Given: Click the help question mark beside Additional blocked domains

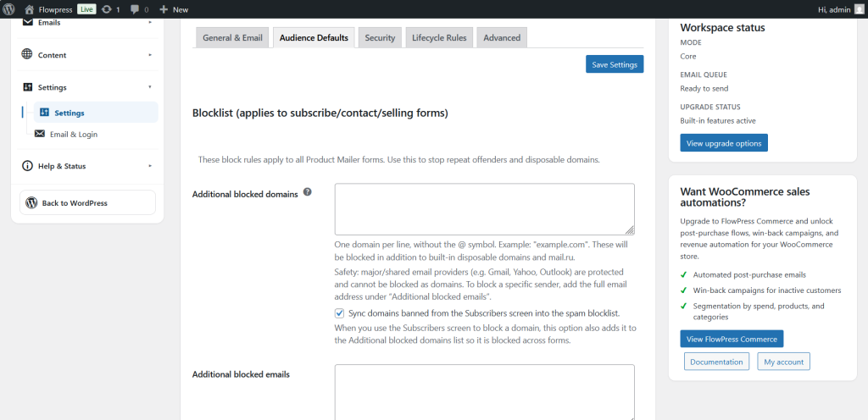Looking at the screenshot, I should coord(307,192).
